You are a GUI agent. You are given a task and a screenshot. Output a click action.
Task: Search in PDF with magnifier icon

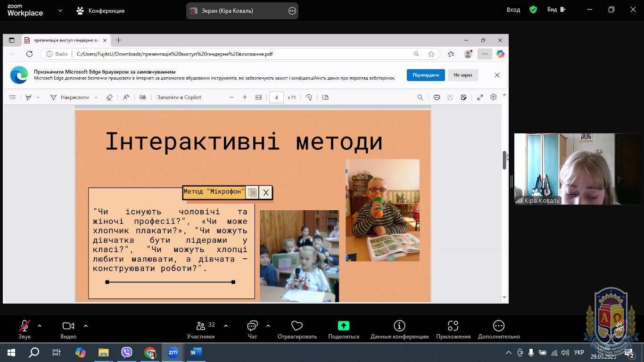[x=420, y=97]
